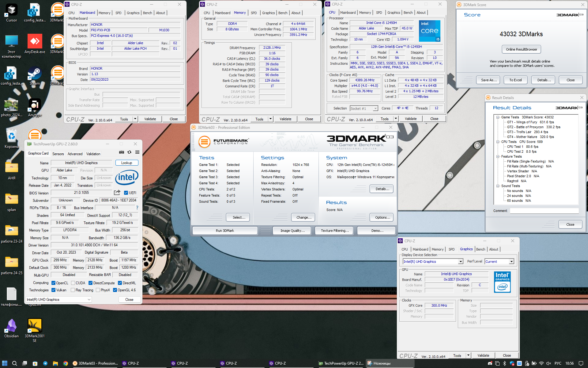Open Tools dropdown arrow in CPU-Z Memory window
The height and width of the screenshot is (368, 588).
pos(270,119)
